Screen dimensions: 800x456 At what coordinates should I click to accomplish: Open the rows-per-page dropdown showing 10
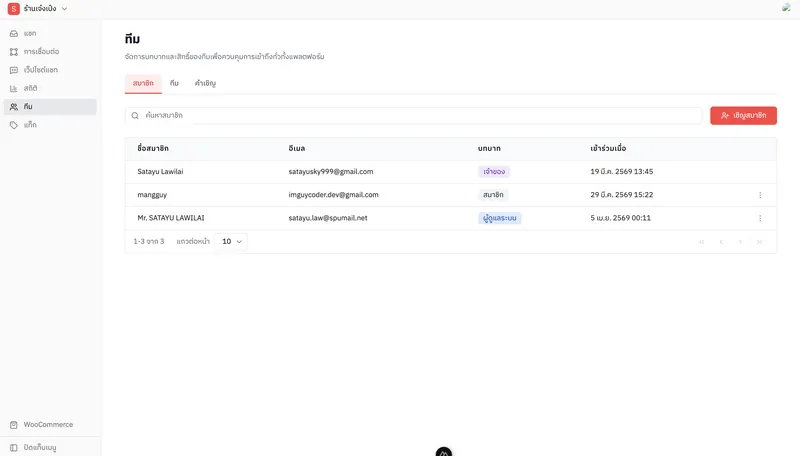(231, 241)
